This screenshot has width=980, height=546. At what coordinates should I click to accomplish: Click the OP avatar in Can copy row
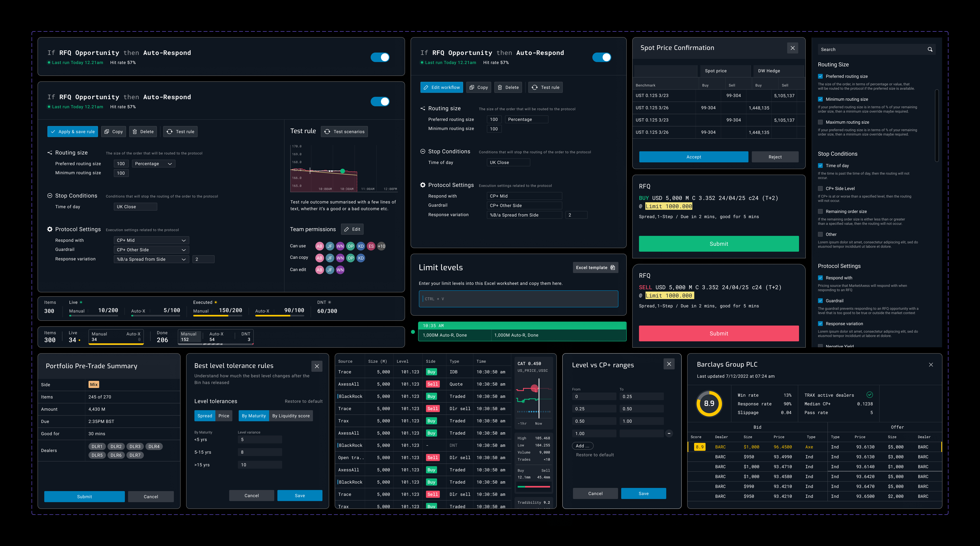tap(350, 258)
